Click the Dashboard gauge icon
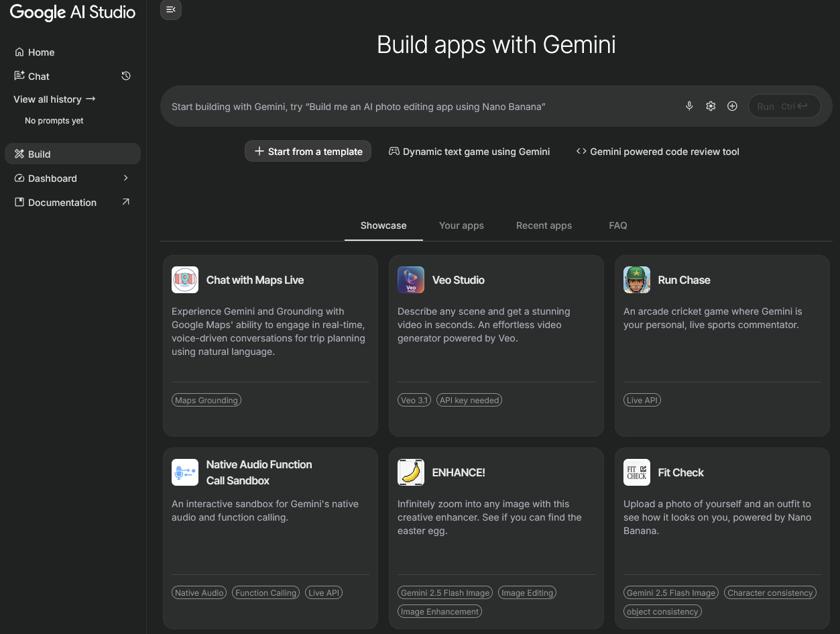 pos(19,178)
